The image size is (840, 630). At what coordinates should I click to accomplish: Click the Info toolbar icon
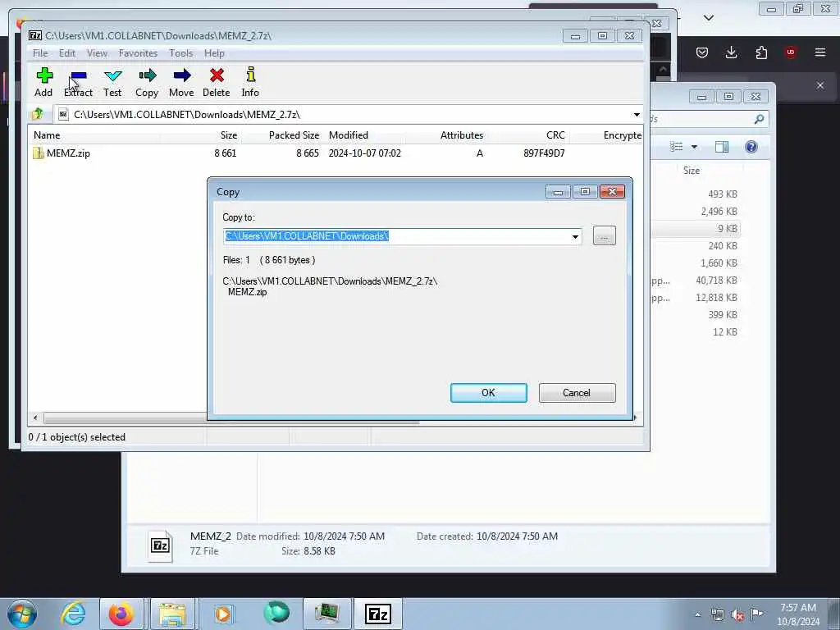click(250, 82)
